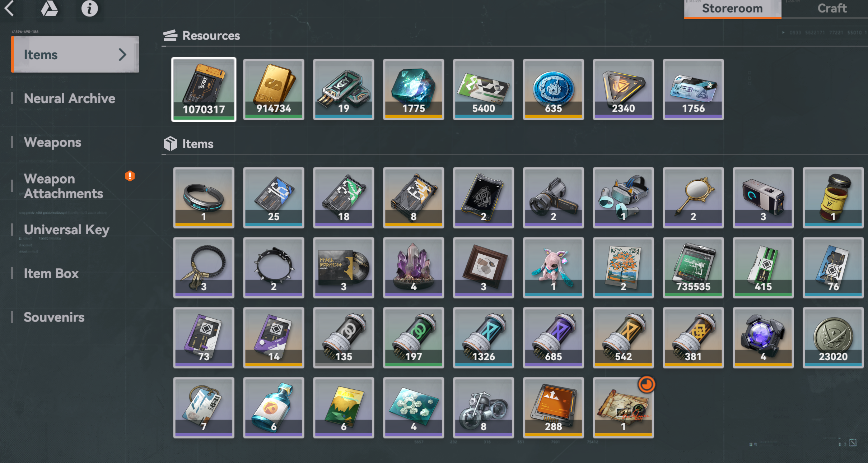The width and height of the screenshot is (868, 463).
Task: Expand the Items category chevron
Action: point(122,55)
